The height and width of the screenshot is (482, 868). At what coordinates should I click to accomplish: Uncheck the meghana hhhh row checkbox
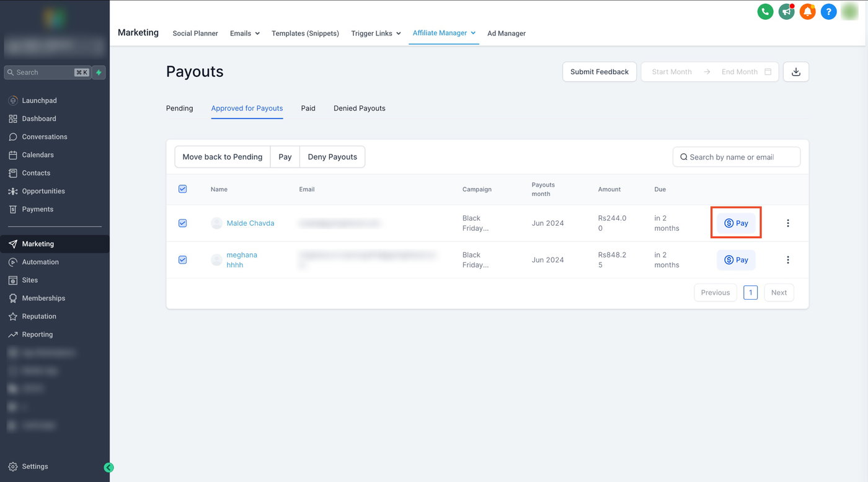click(x=182, y=260)
